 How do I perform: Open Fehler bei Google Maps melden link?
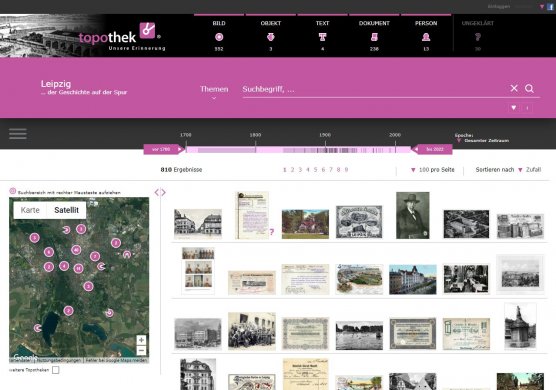[116, 360]
